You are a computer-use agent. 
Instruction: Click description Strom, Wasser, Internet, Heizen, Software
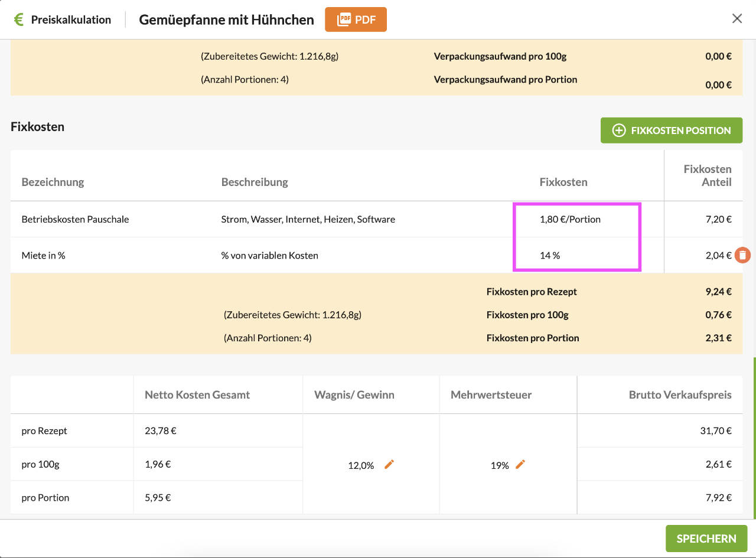(x=308, y=219)
